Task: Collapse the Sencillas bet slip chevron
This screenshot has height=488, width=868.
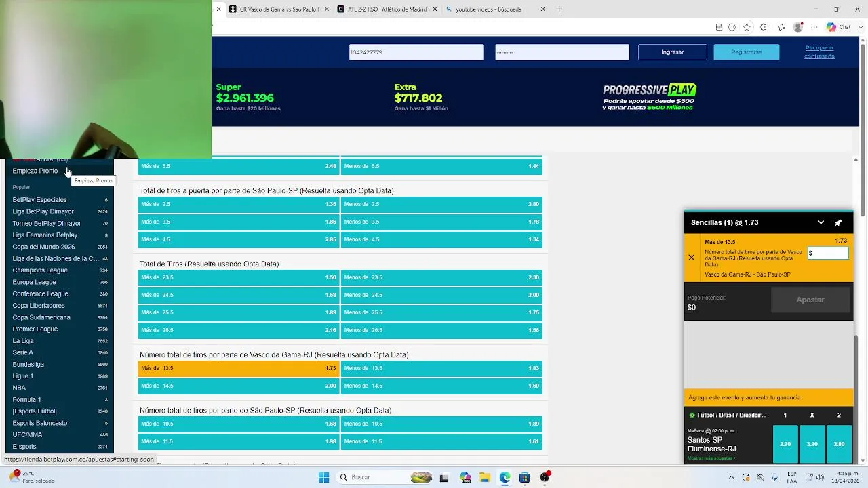Action: pos(821,222)
